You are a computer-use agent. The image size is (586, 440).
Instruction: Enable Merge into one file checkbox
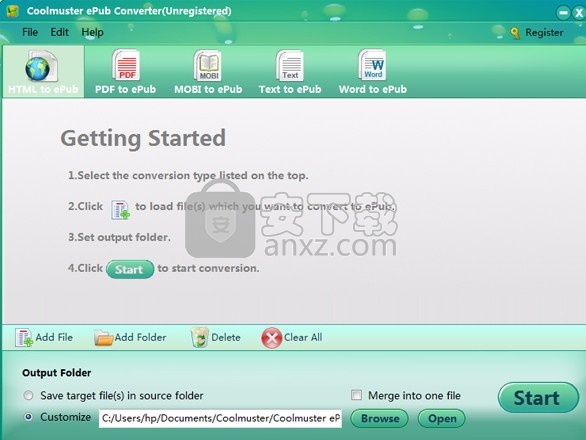tap(357, 395)
